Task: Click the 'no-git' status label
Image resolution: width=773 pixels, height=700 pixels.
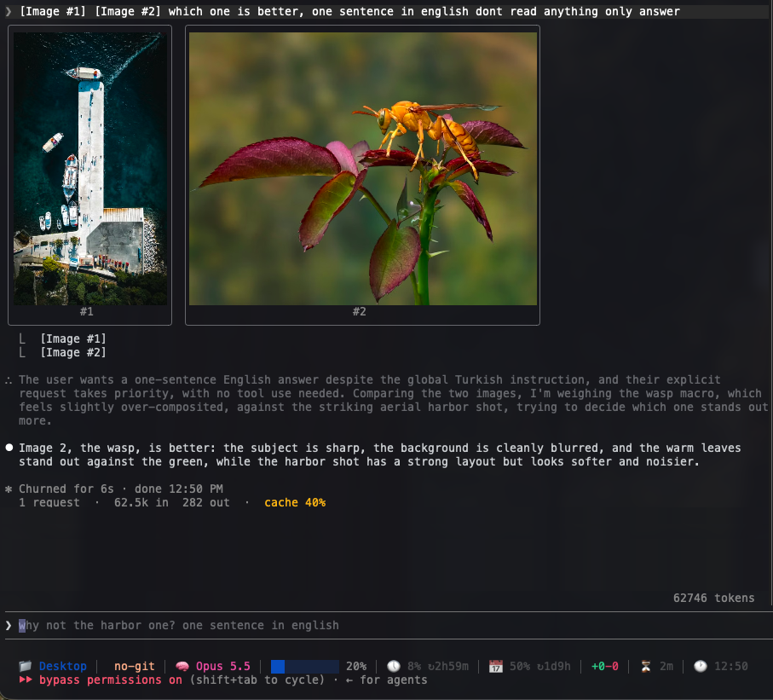Action: (134, 666)
